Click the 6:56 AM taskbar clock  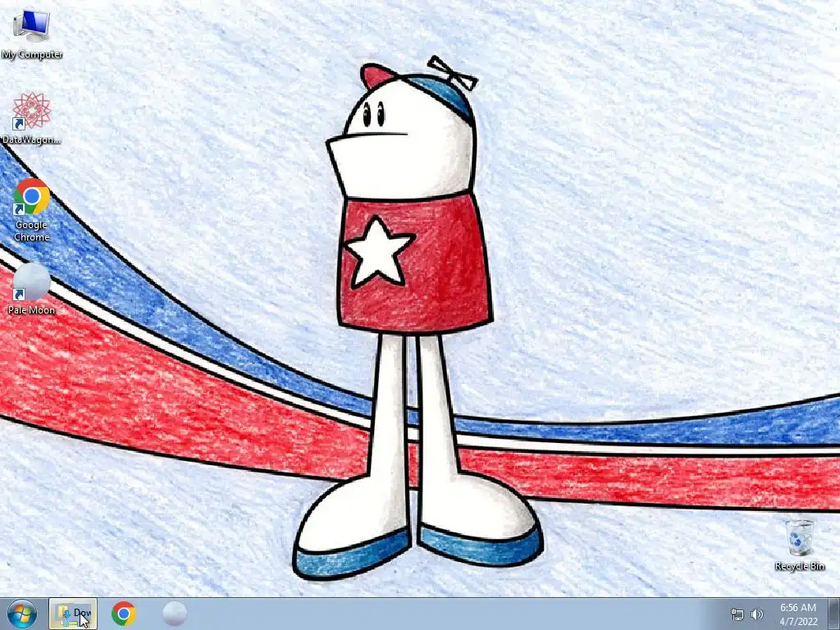798,614
